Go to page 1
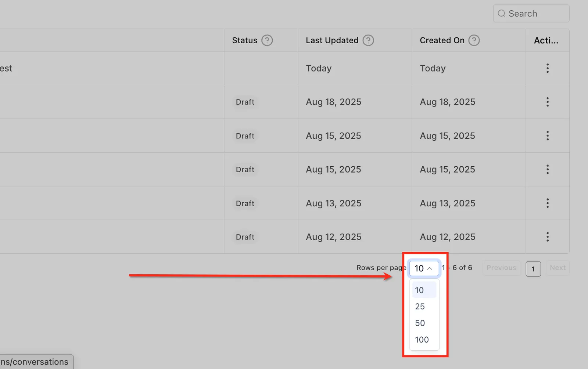The width and height of the screenshot is (588, 369). point(533,269)
